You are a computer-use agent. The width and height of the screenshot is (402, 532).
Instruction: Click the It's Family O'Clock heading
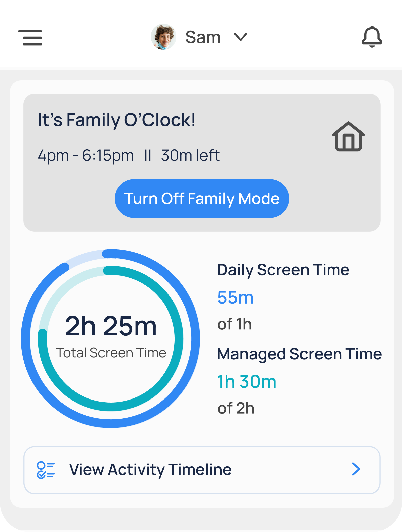[116, 120]
